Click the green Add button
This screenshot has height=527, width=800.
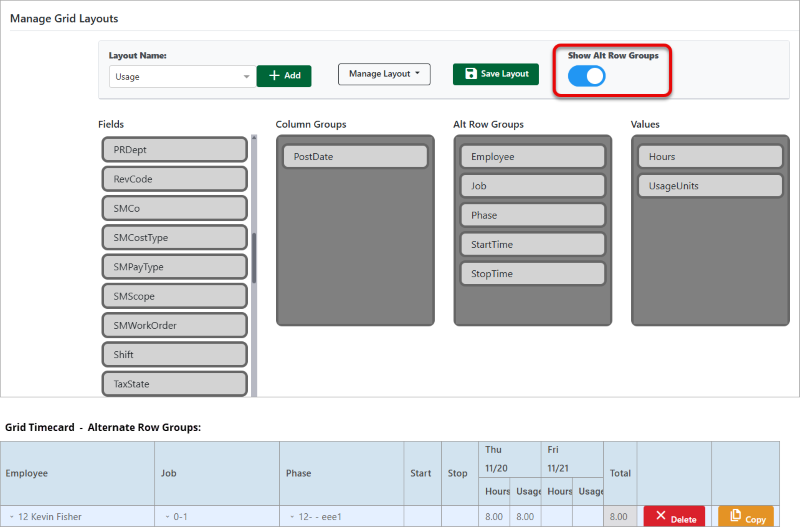click(284, 76)
